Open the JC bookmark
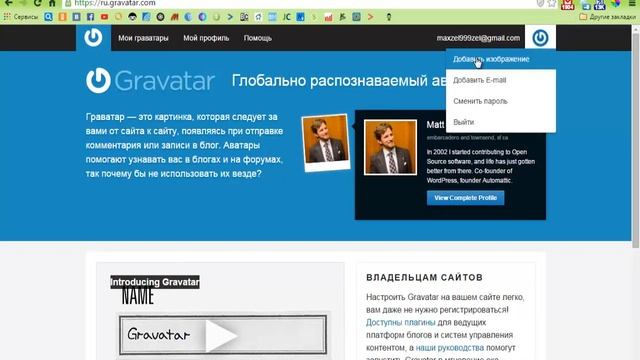Image resolution: width=640 pixels, height=360 pixels. (x=287, y=17)
